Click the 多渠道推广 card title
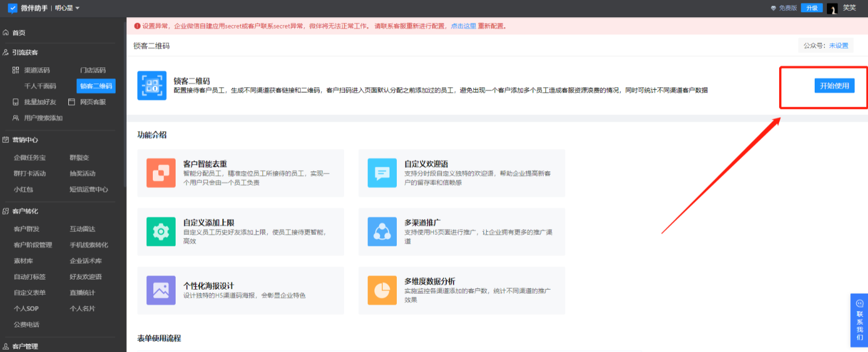The width and height of the screenshot is (868, 352). tap(423, 222)
